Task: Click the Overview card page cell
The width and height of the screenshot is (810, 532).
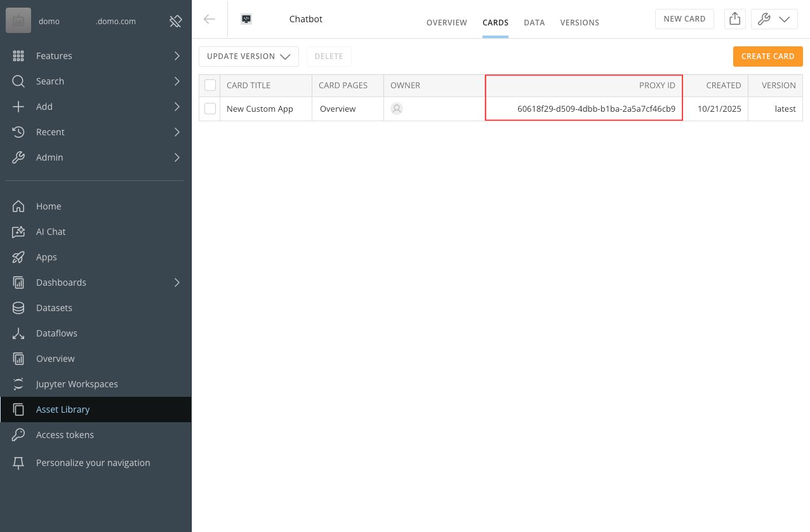Action: 348,109
